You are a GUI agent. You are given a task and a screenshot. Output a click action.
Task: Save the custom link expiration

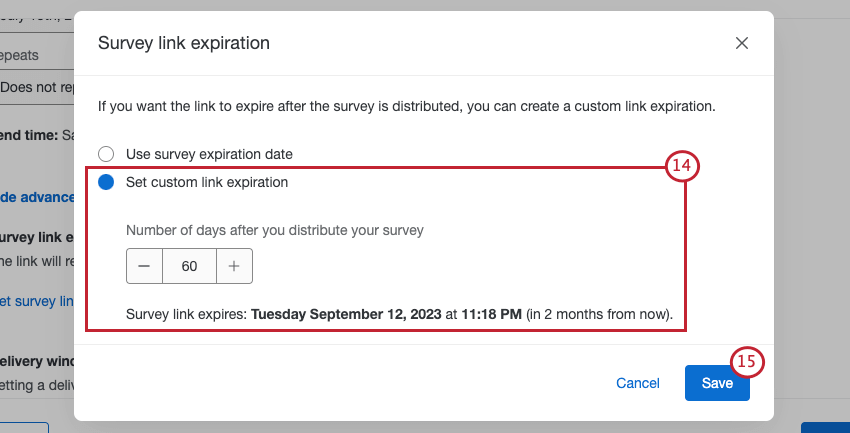717,383
